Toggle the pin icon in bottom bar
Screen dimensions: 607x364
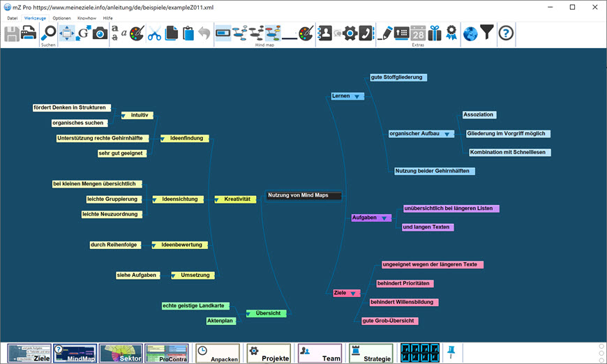tap(451, 351)
